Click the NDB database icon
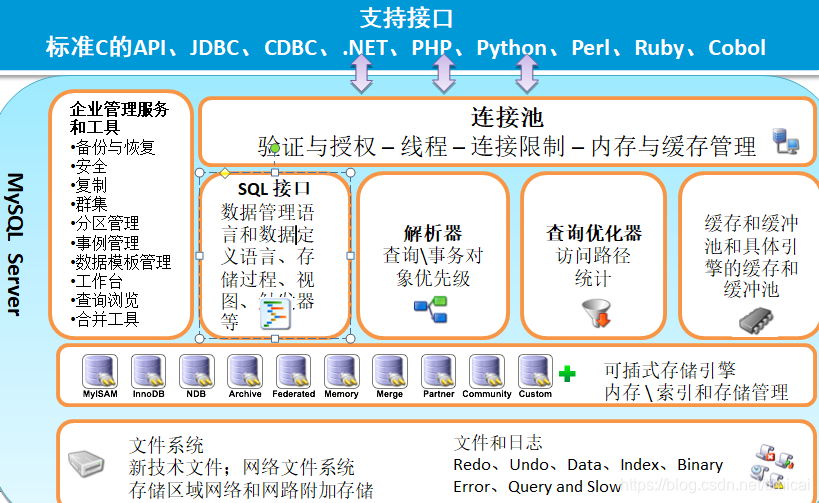 point(196,371)
